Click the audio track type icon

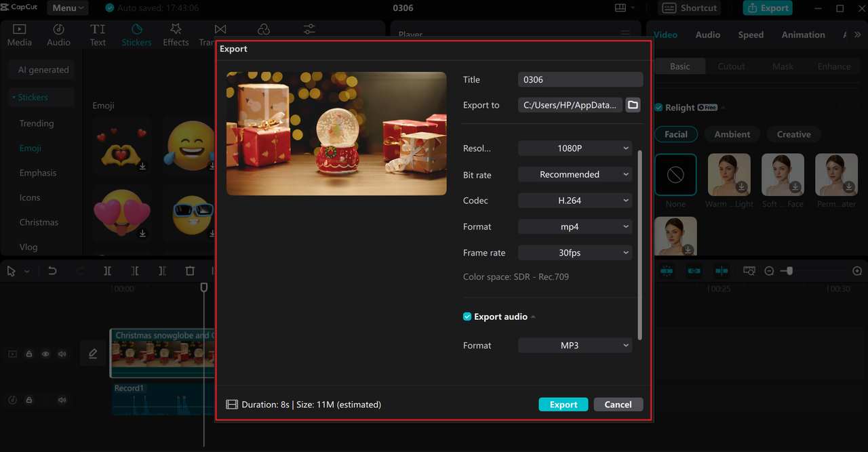(x=12, y=400)
